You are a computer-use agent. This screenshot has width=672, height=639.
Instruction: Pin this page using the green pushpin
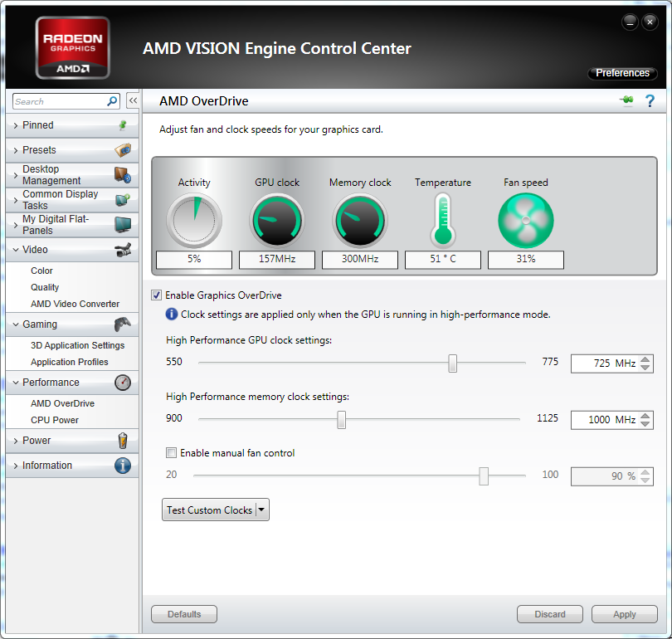626,100
